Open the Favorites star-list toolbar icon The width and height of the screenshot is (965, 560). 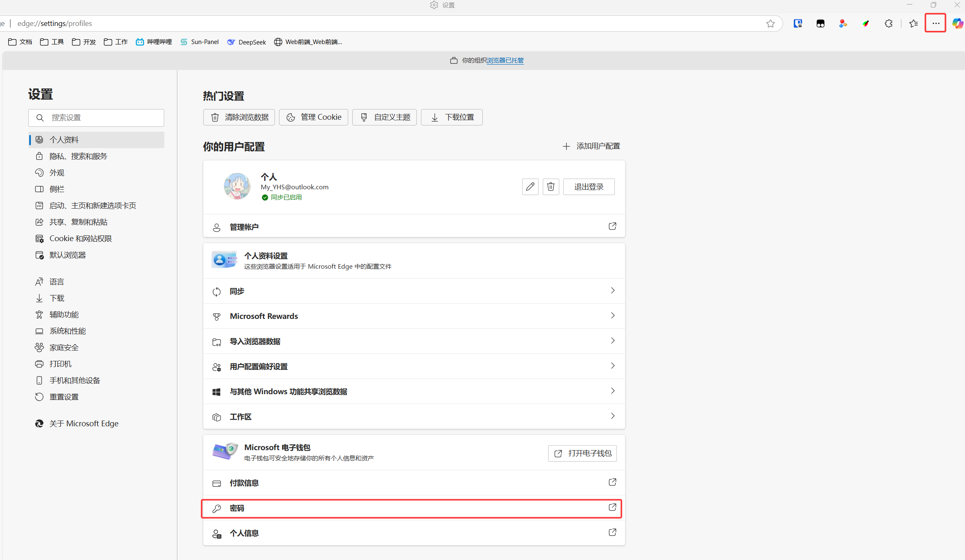pyautogui.click(x=913, y=23)
